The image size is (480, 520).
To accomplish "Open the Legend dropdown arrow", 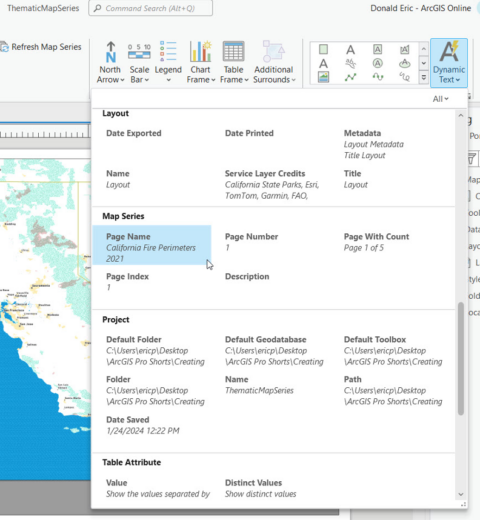I will click(168, 80).
